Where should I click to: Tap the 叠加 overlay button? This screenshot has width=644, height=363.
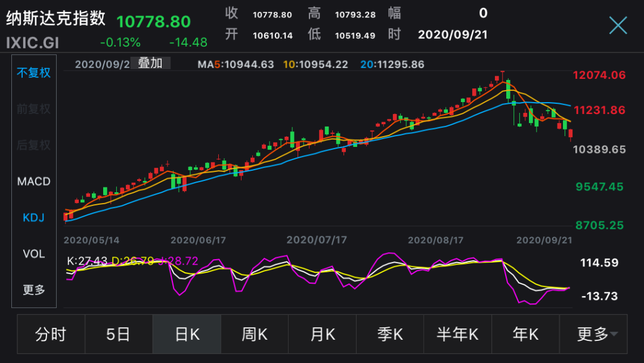tap(150, 63)
